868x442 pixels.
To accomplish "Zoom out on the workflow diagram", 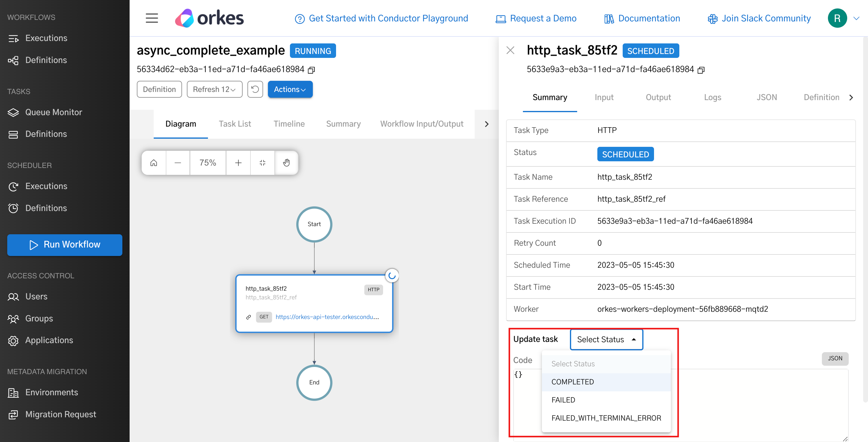I will (x=178, y=163).
